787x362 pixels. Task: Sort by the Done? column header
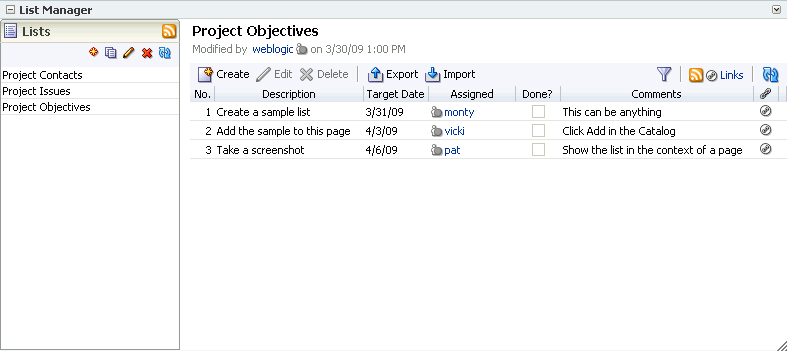[537, 94]
